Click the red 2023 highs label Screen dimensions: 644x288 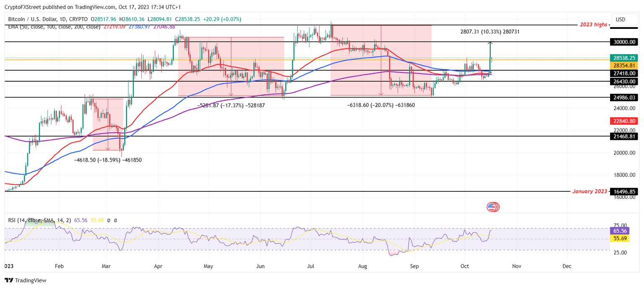(594, 24)
